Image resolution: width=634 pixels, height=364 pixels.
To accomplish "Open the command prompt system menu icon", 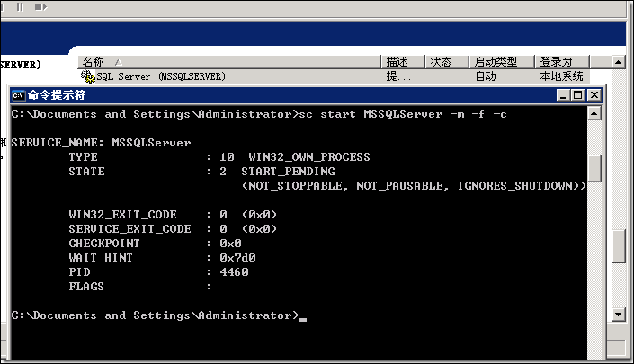I will (18, 96).
